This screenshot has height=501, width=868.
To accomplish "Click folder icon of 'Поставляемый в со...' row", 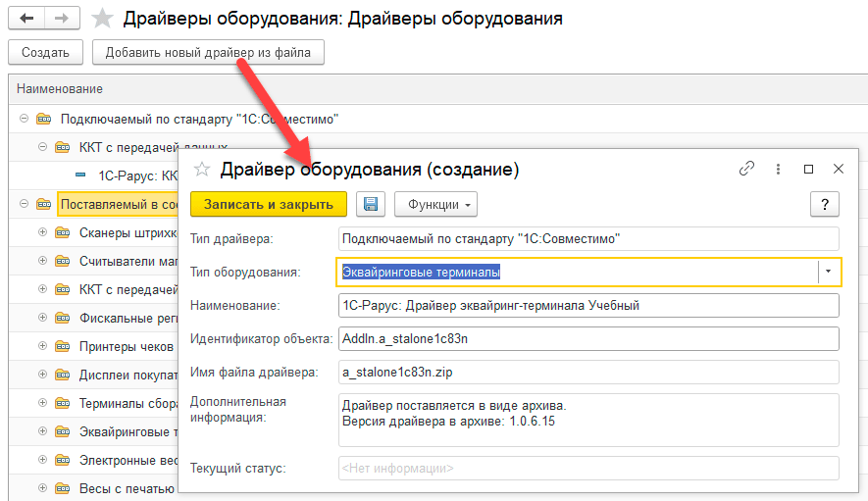I will 44,204.
